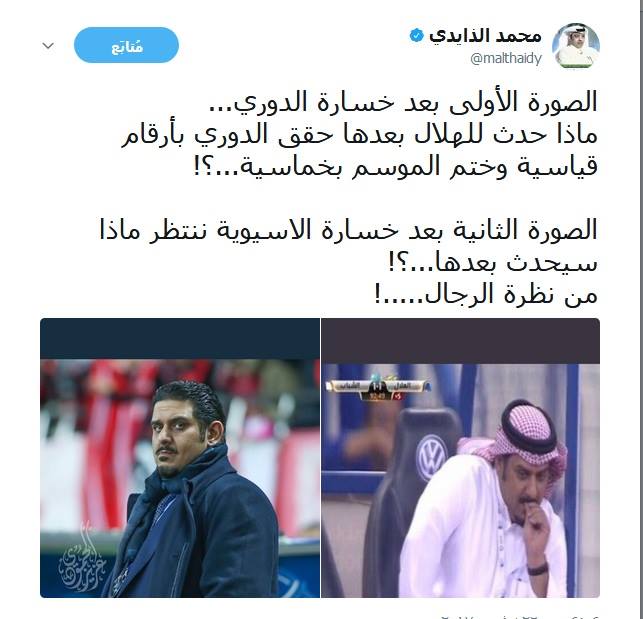Click the match scoreboard overlay in right photo
Image resolution: width=643 pixels, height=619 pixels.
point(378,390)
